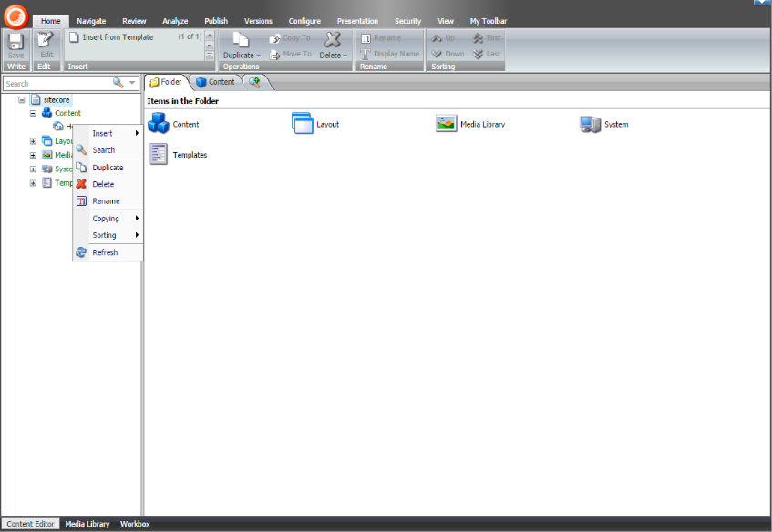Viewport: 772px width, 532px height.
Task: Click the Sitecore logo button
Action: (15, 16)
